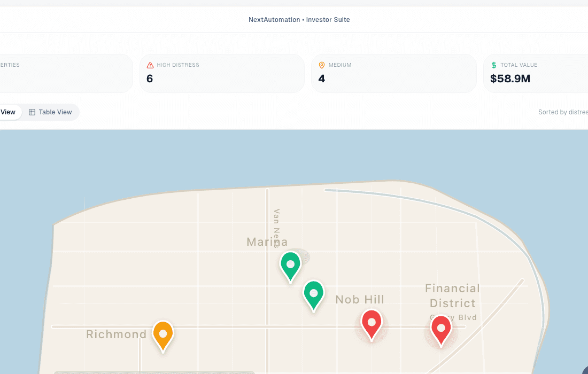Switch to the Map View tab
Viewport: 588px width, 374px height.
point(9,112)
